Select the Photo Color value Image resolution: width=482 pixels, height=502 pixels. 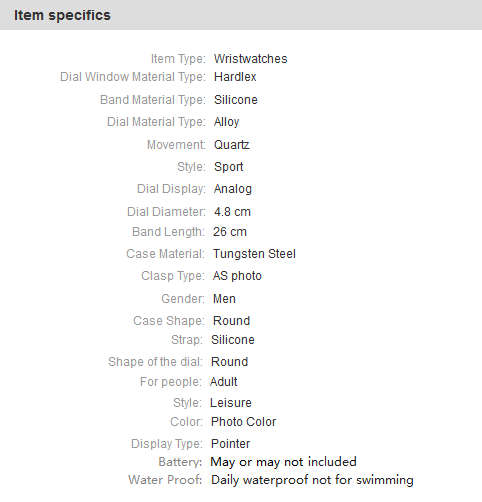243,422
